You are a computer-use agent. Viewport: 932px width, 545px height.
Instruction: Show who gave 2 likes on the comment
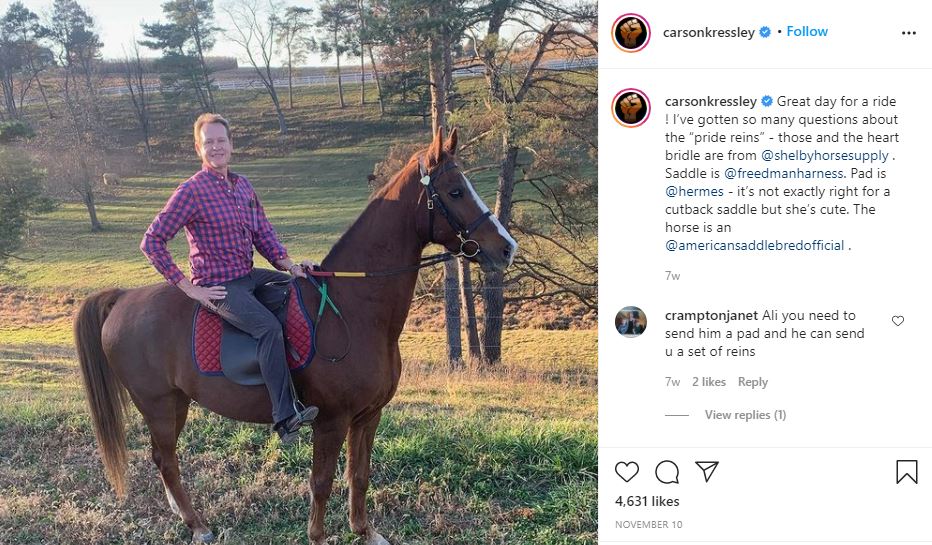point(708,382)
